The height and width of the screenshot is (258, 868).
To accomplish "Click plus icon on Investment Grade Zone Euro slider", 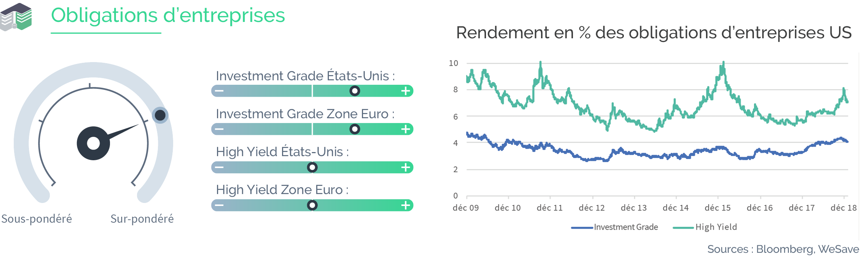I will click(406, 129).
